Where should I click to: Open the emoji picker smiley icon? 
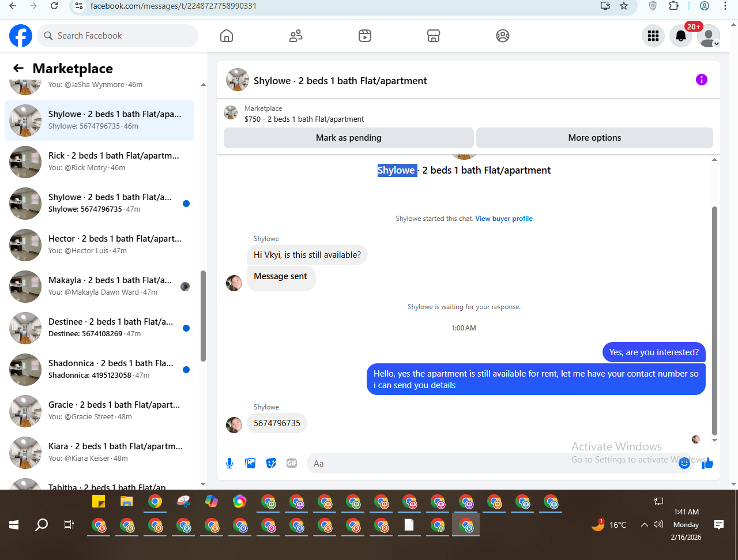click(684, 463)
